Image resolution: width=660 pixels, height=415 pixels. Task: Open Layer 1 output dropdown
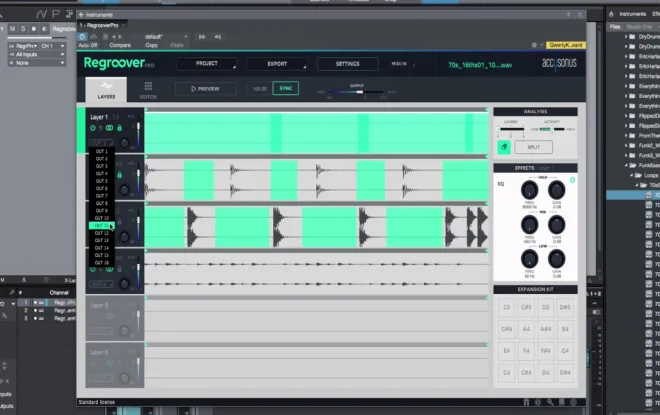101,143
